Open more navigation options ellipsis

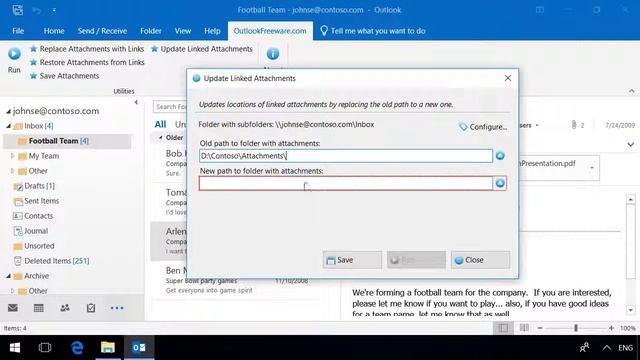tap(117, 308)
